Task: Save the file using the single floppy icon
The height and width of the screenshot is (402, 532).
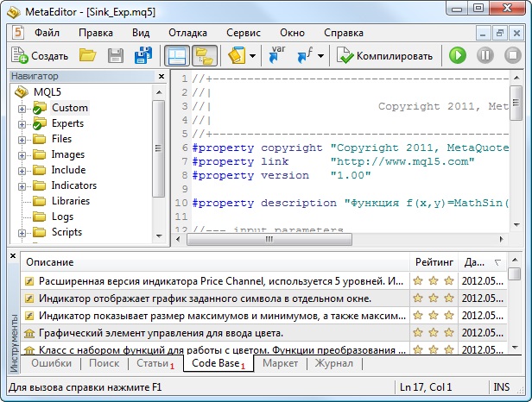Action: click(116, 55)
